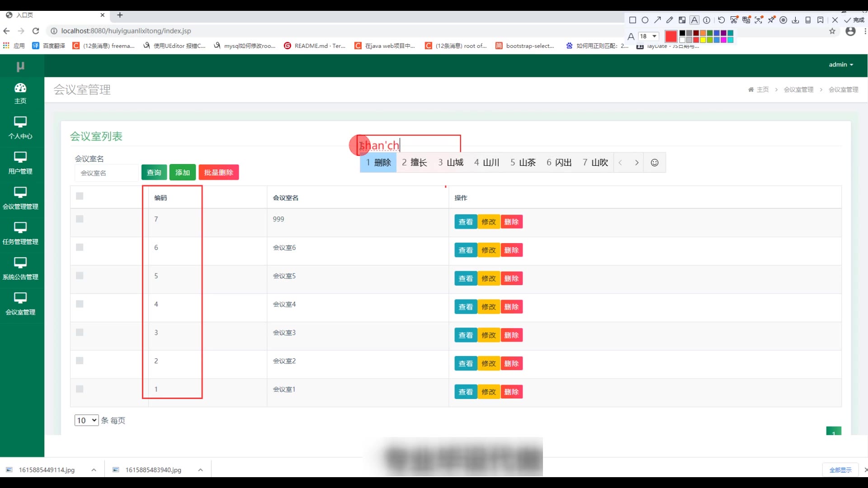Click the mosaic blur tool
The image size is (868, 488).
682,20
